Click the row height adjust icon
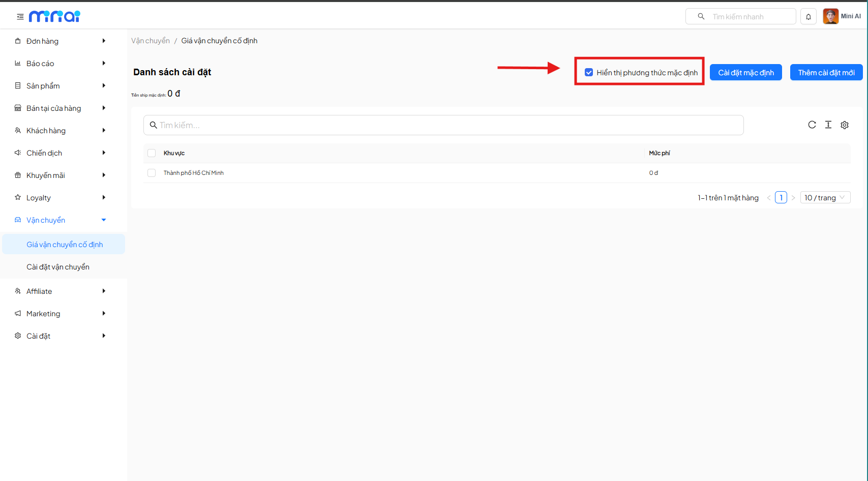Image resolution: width=868 pixels, height=481 pixels. (828, 125)
